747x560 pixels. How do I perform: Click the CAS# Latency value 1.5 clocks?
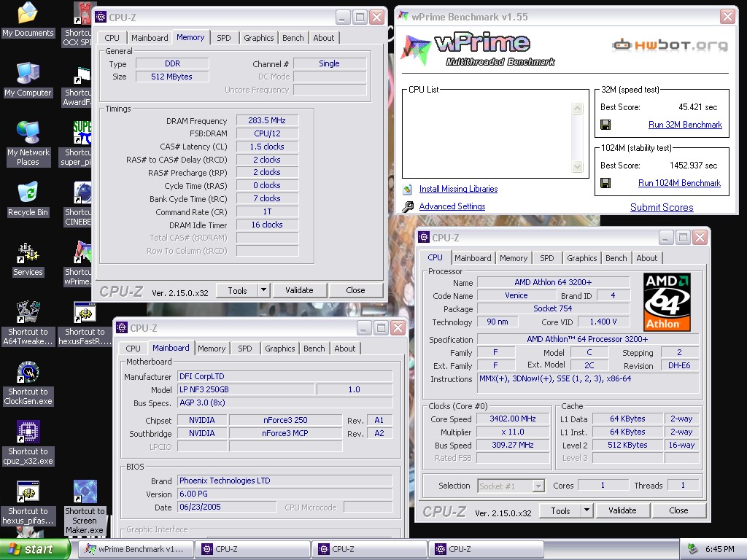[x=267, y=147]
